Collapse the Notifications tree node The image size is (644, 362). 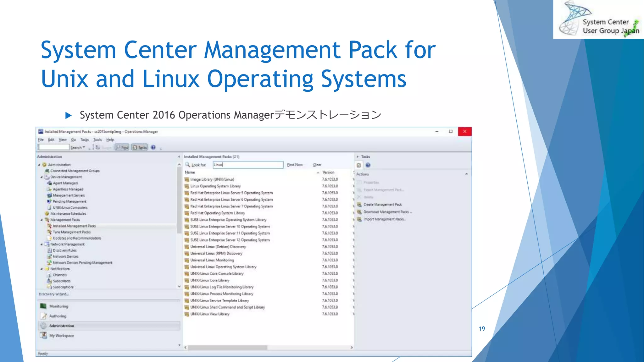click(x=42, y=269)
